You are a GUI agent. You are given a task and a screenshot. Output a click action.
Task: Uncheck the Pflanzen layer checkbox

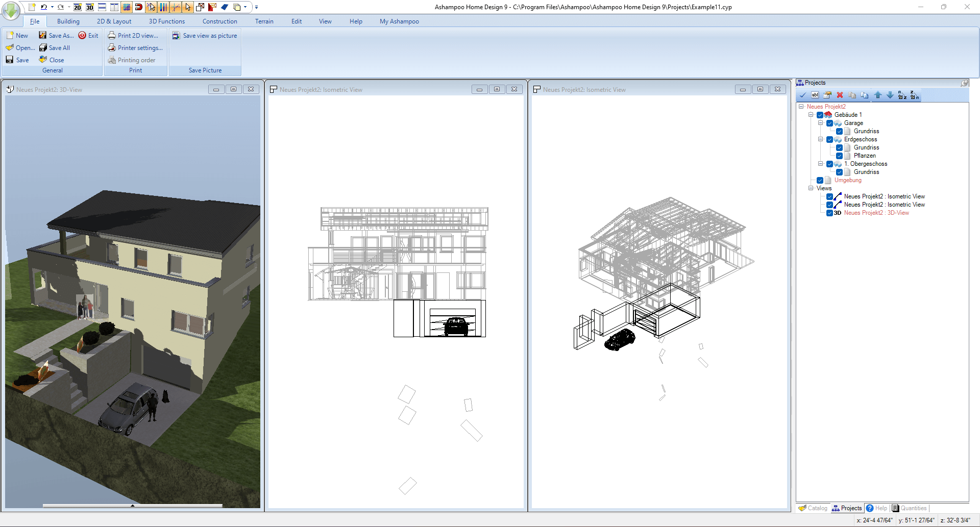point(840,156)
